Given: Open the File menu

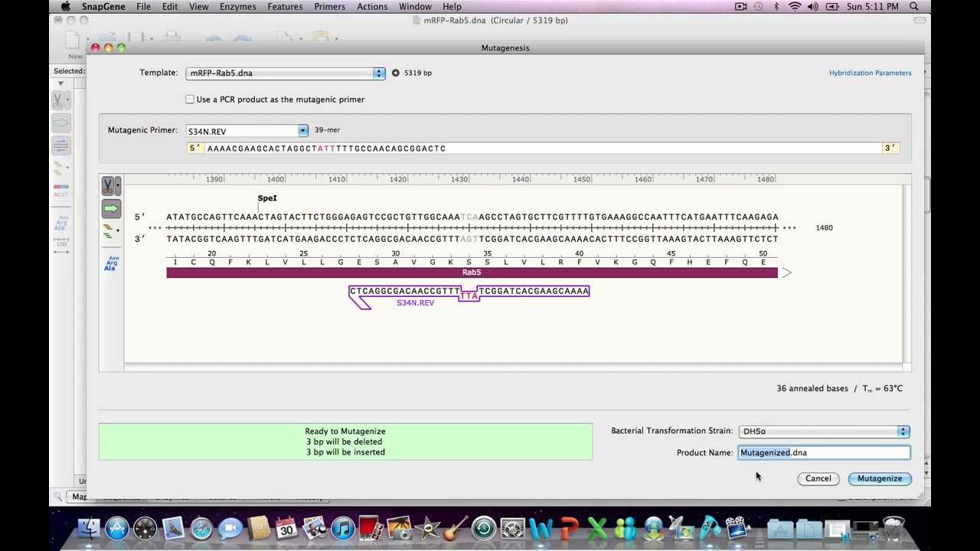Looking at the screenshot, I should (143, 7).
